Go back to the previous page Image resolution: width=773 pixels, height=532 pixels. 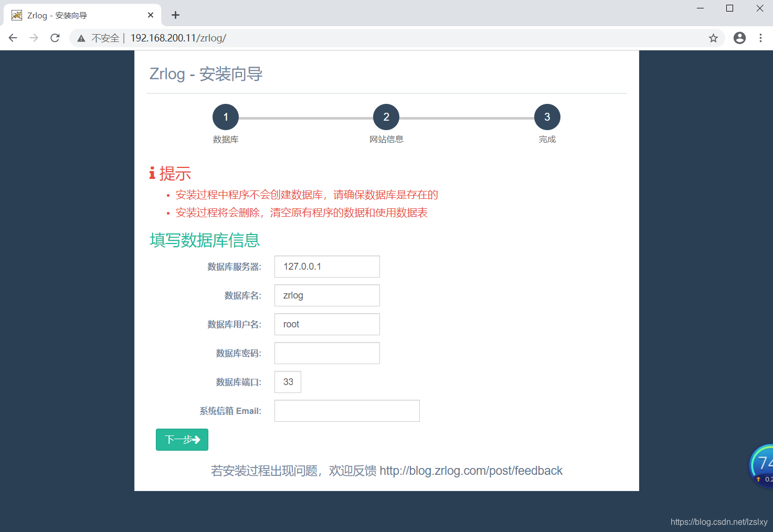pyautogui.click(x=13, y=38)
